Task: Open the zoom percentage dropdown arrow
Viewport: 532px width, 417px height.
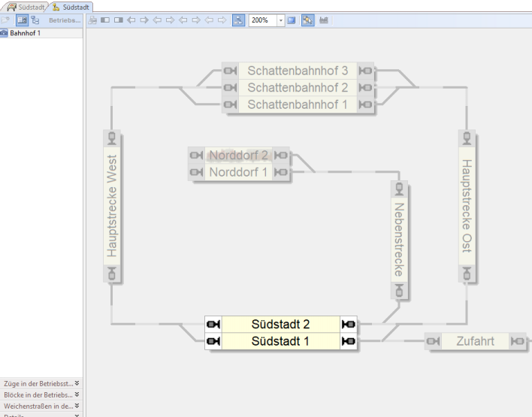Action: click(281, 20)
